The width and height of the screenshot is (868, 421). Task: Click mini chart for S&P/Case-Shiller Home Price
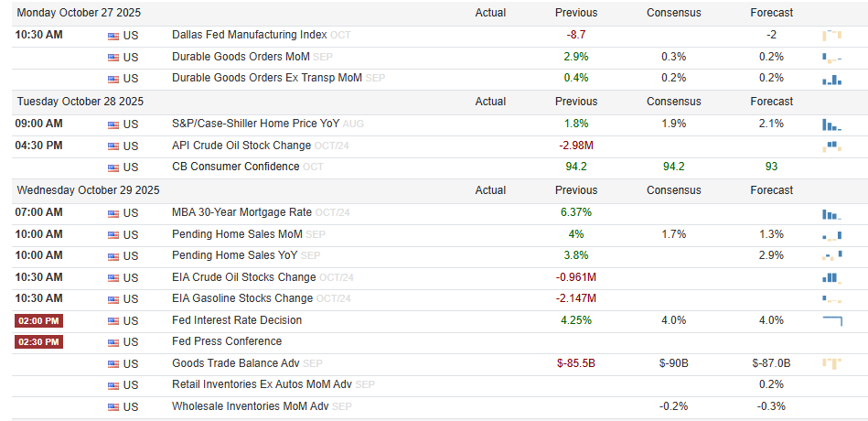tap(831, 124)
